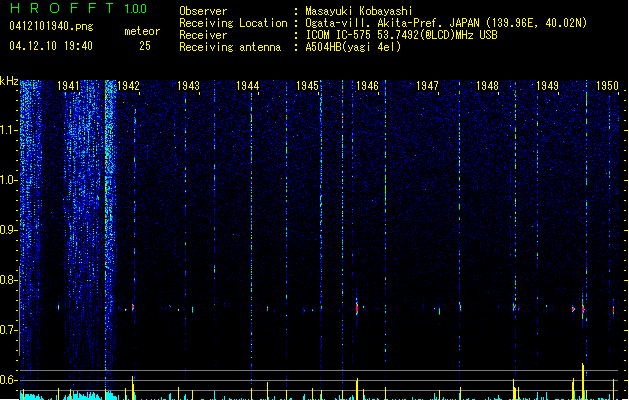Click the 'meteor' label
The height and width of the screenshot is (400, 629).
142,31
